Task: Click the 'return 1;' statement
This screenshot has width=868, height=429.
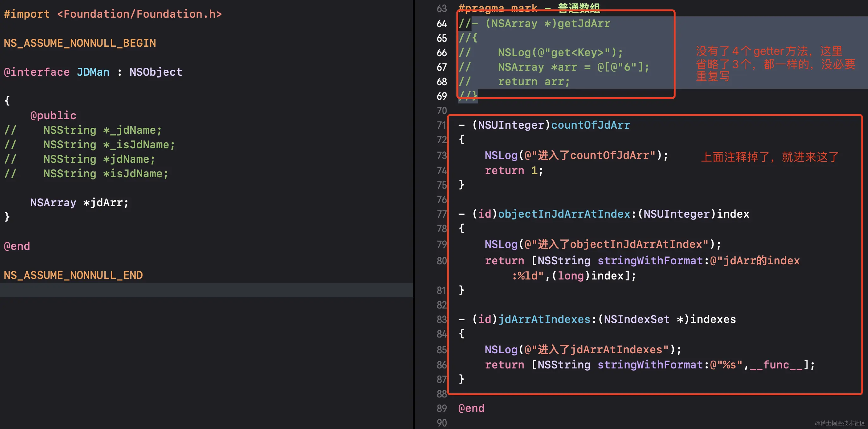Action: (513, 171)
